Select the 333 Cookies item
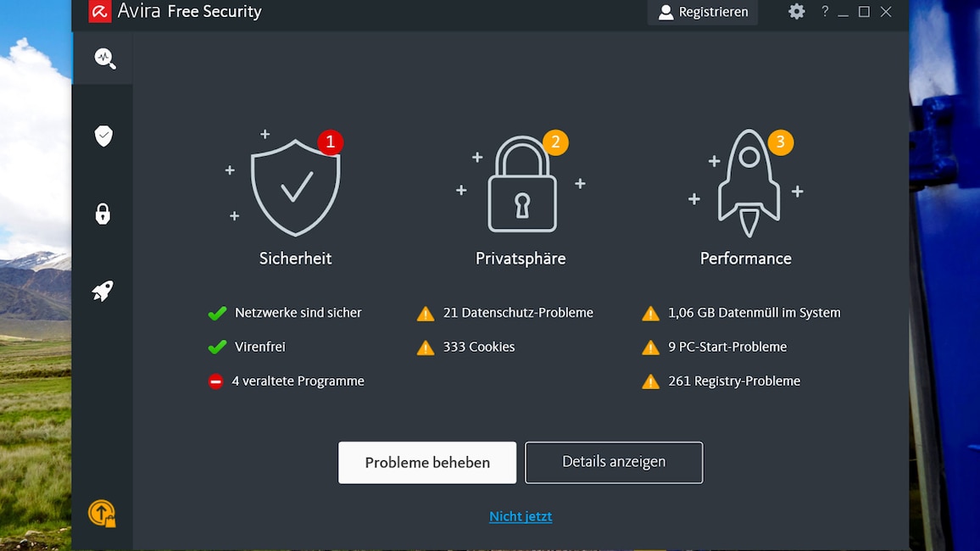Viewport: 980px width, 551px height. point(478,347)
